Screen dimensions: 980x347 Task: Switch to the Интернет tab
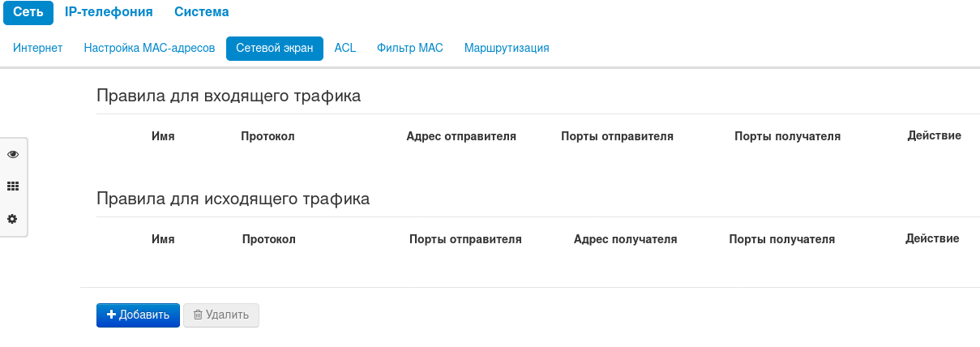pos(38,49)
